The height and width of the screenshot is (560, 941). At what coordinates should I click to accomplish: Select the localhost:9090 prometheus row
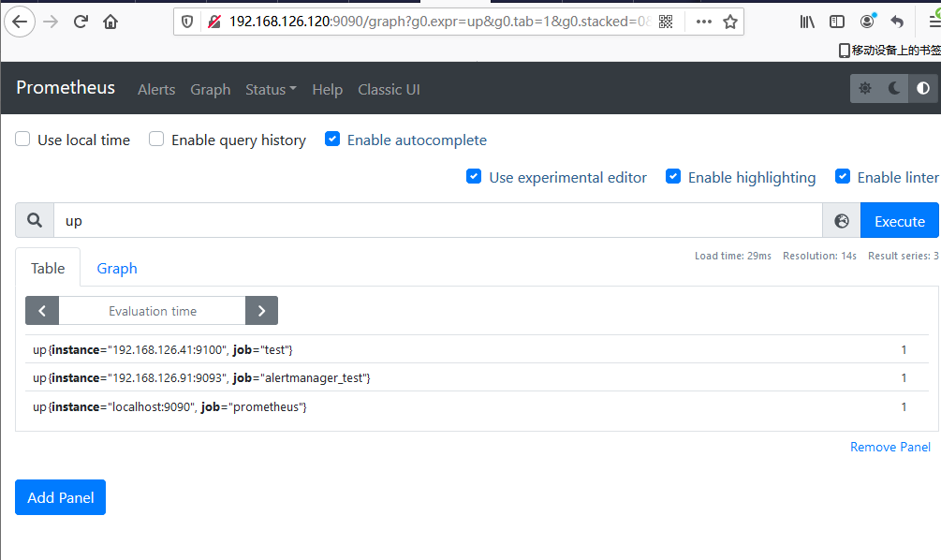(x=477, y=407)
